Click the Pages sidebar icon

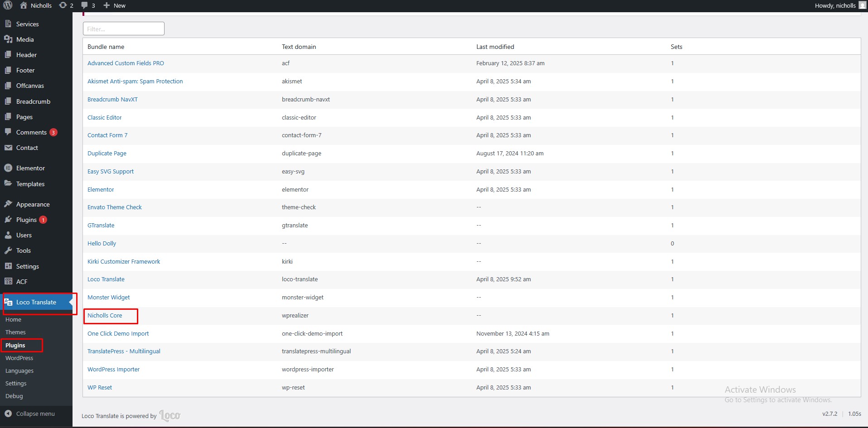(x=8, y=117)
